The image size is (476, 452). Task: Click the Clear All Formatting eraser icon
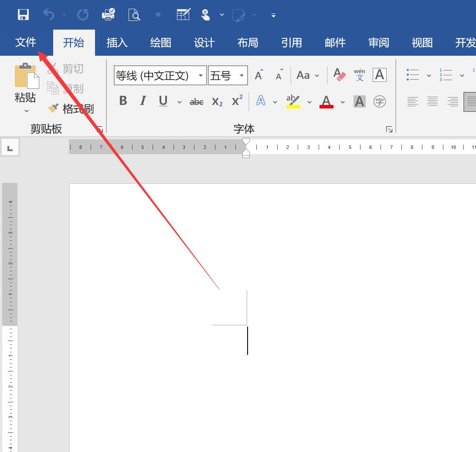[x=339, y=75]
